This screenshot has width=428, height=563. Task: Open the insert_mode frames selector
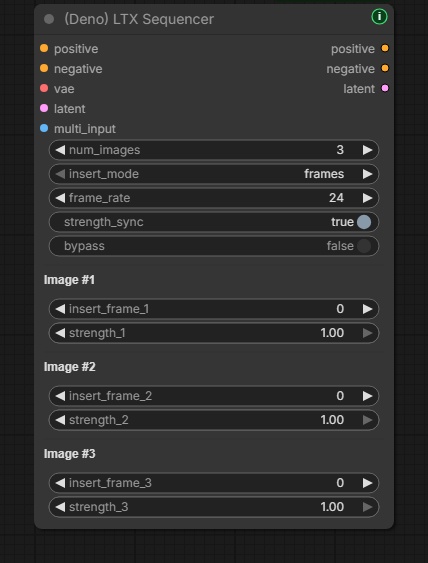[x=214, y=174]
